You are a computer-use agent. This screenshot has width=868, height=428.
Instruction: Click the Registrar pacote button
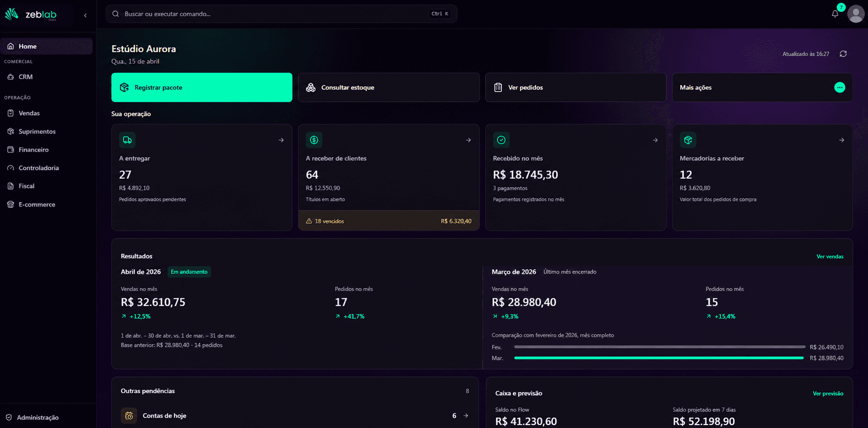[x=202, y=87]
